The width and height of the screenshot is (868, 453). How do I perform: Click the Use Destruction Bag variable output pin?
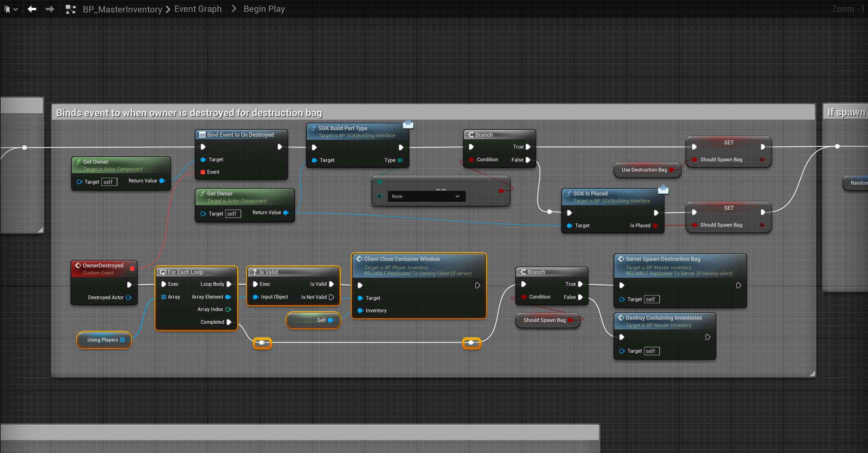pos(671,170)
